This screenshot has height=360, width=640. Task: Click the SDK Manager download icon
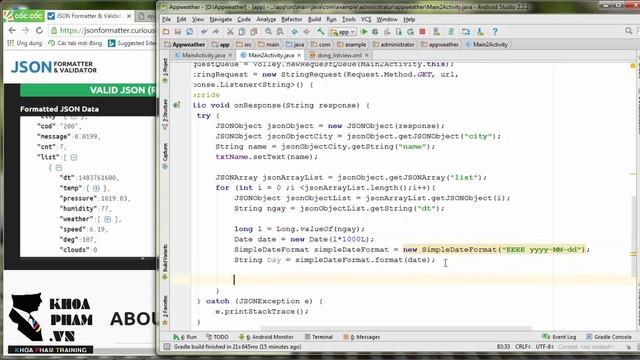click(480, 31)
